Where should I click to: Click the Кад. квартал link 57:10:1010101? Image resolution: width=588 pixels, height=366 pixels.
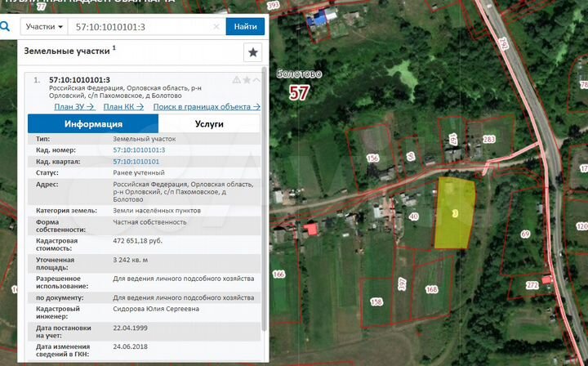[136, 162]
